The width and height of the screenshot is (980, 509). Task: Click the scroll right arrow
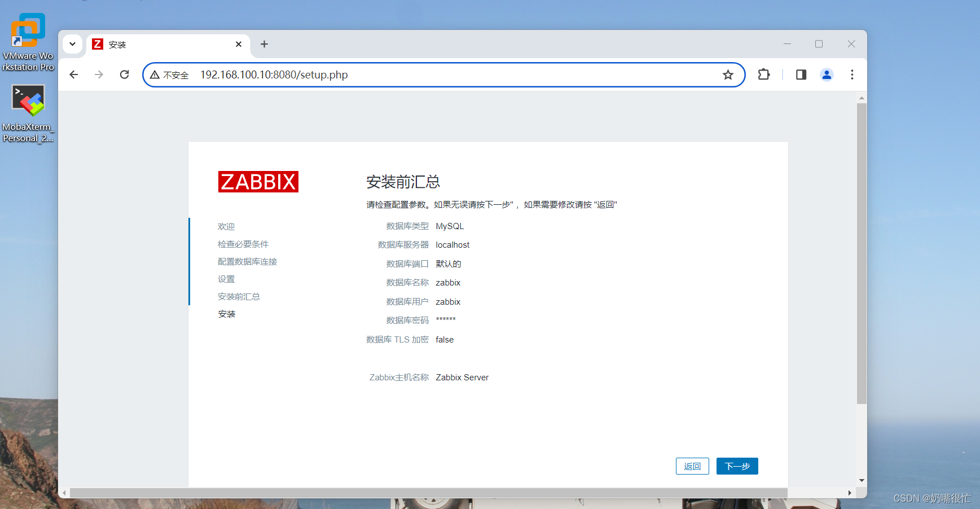point(850,493)
